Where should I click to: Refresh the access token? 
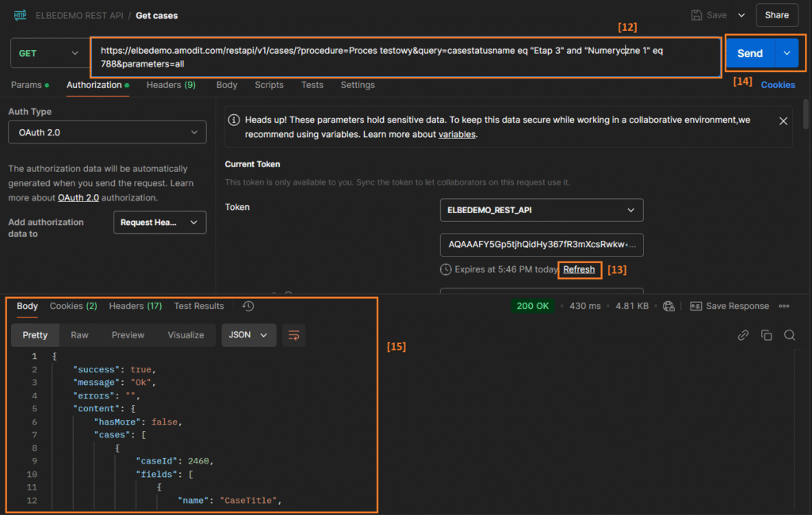click(x=579, y=269)
